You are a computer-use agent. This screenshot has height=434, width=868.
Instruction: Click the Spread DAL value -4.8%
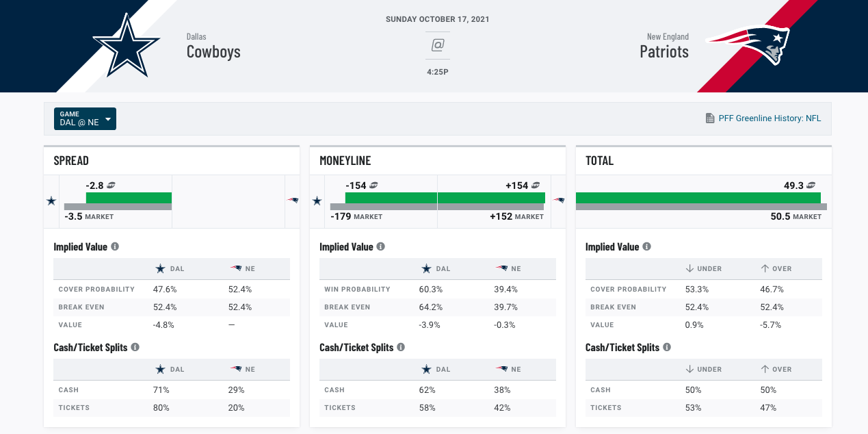coord(164,324)
